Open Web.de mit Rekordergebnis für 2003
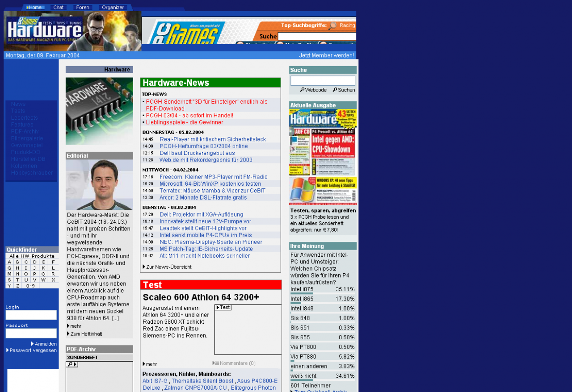Viewport: 572px width, 392px height. (206, 160)
